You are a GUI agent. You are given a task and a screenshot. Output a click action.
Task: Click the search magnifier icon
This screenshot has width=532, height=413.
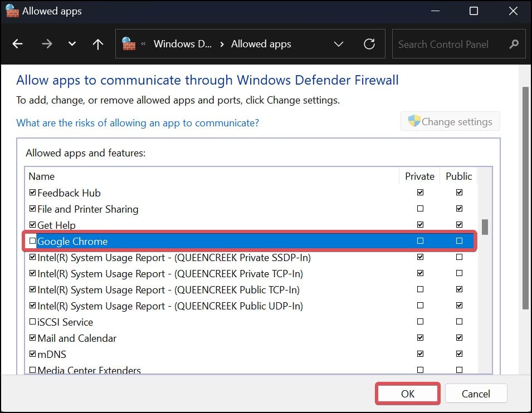coord(514,44)
